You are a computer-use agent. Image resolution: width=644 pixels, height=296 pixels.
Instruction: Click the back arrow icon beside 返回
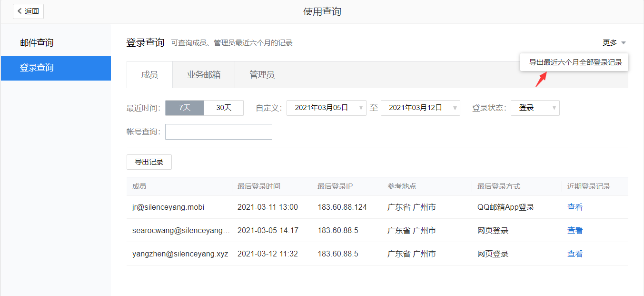coord(19,11)
